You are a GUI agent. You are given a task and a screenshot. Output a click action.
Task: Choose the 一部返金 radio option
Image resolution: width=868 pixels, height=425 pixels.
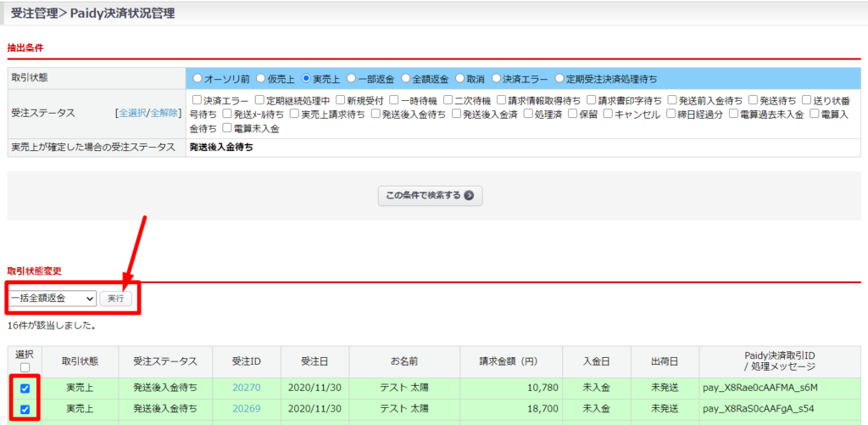point(351,79)
